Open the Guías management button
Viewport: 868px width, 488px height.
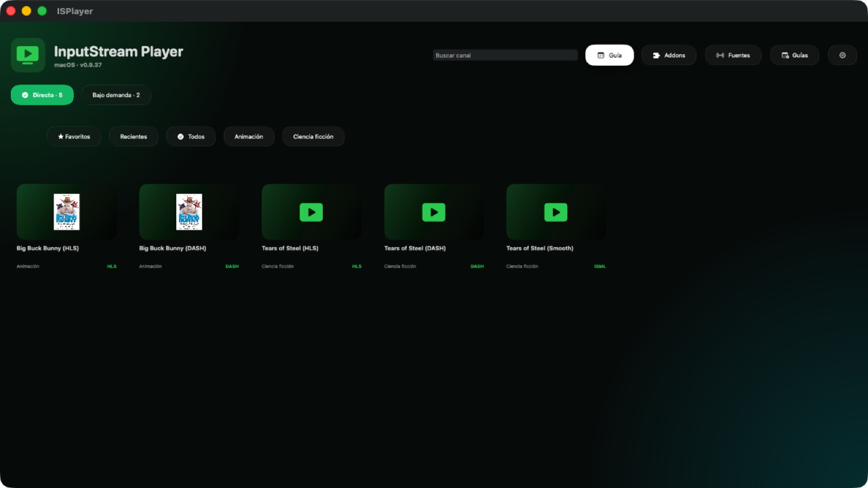click(x=795, y=55)
